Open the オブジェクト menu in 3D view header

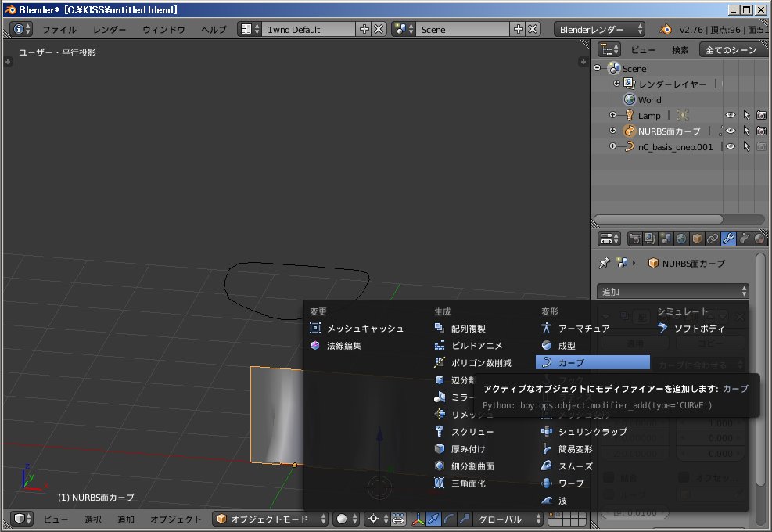coord(175,519)
